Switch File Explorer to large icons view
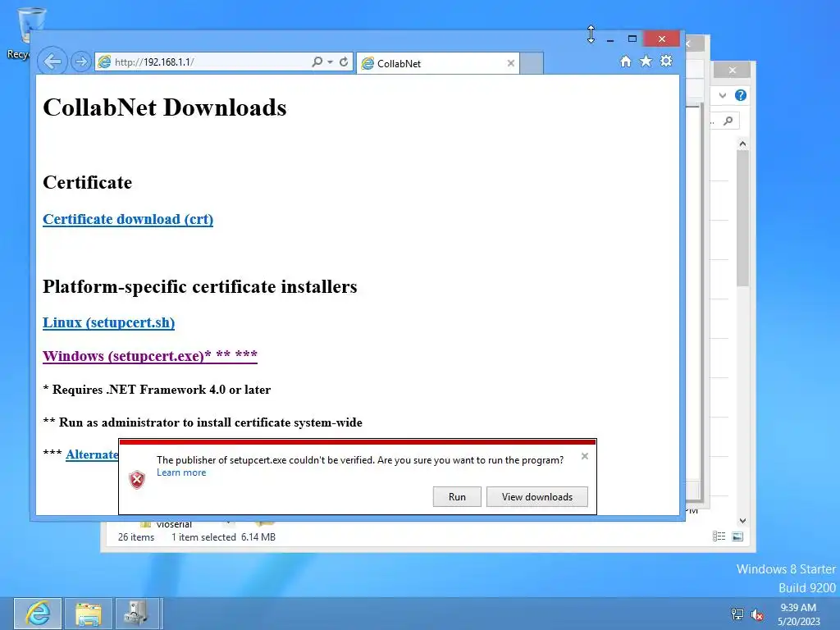The image size is (840, 630). 737,536
